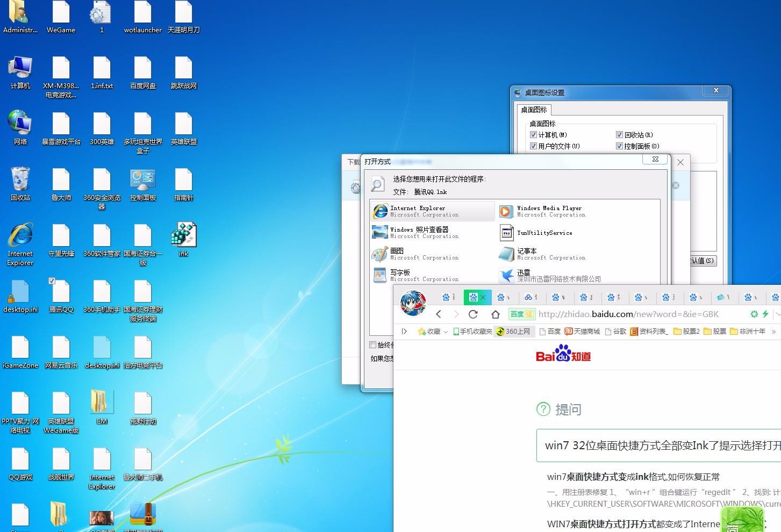Click the 百度 site identity badge in address bar
The image size is (781, 532).
click(x=521, y=314)
